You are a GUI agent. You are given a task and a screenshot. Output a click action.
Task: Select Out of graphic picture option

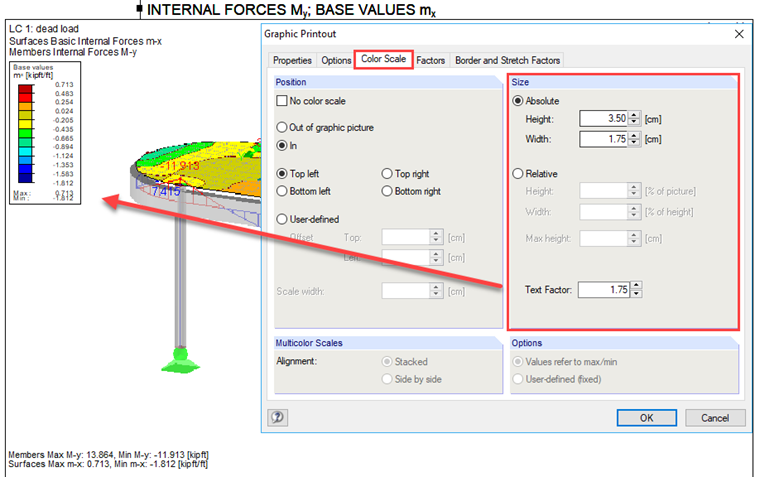pyautogui.click(x=282, y=127)
